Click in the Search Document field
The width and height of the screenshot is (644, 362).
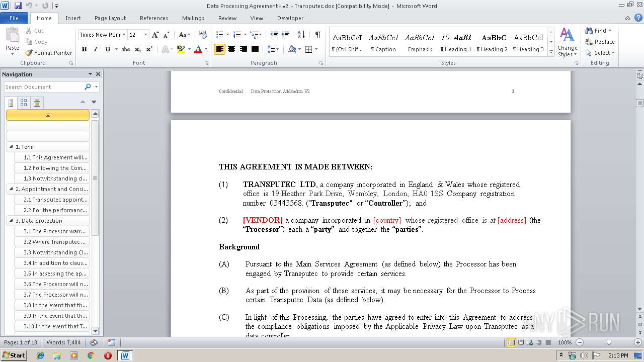(44, 87)
